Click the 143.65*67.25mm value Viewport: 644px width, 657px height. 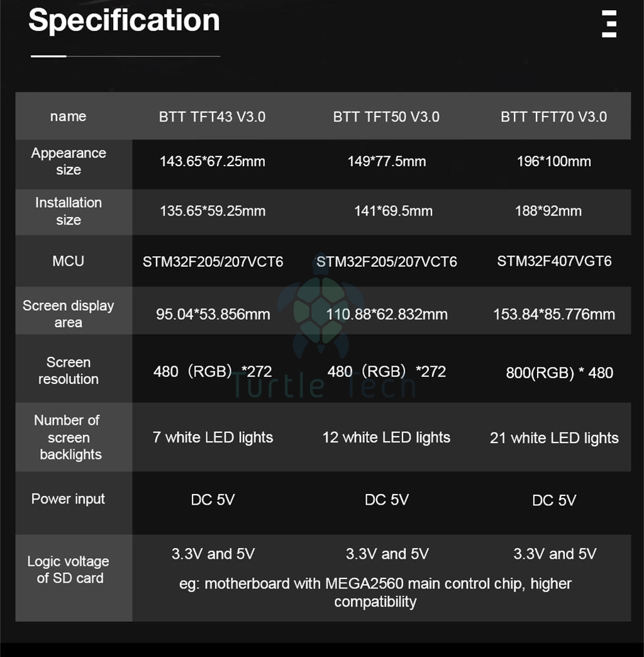click(213, 161)
